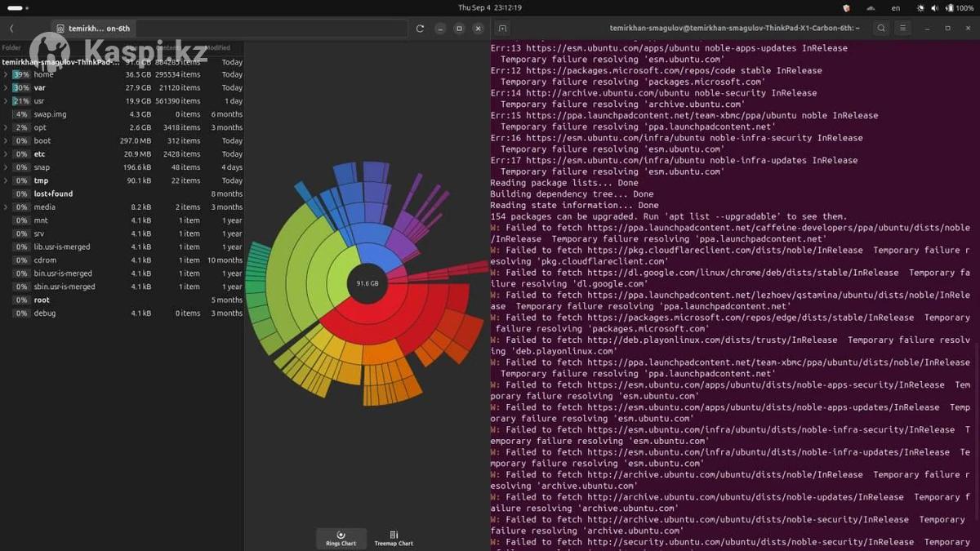The image size is (980, 551).
Task: Click the battery status icon
Action: [949, 8]
